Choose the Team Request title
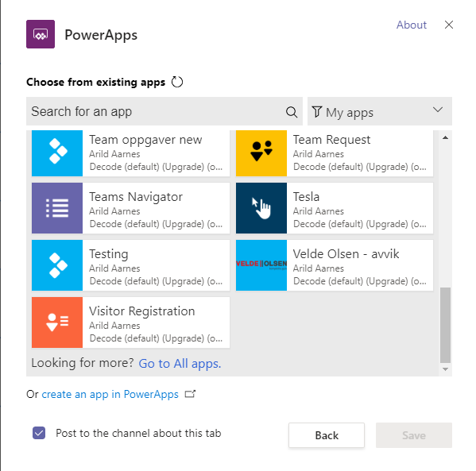476x471 pixels. (x=331, y=140)
